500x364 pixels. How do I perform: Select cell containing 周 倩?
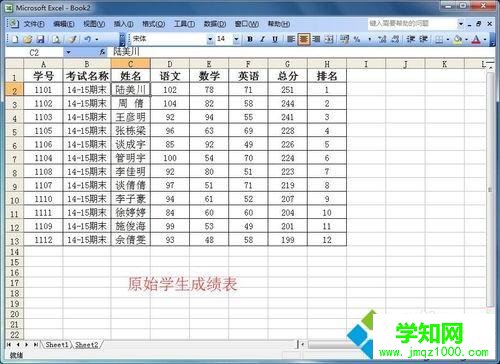tap(130, 103)
